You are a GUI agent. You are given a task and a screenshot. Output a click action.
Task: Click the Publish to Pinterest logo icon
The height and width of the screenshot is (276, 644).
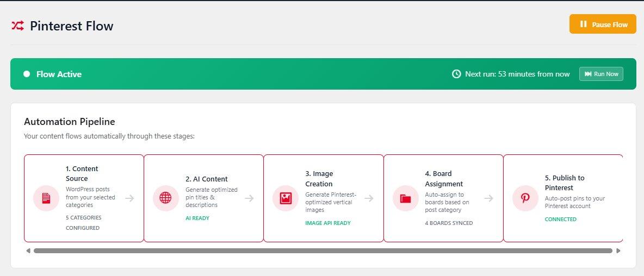click(x=525, y=198)
